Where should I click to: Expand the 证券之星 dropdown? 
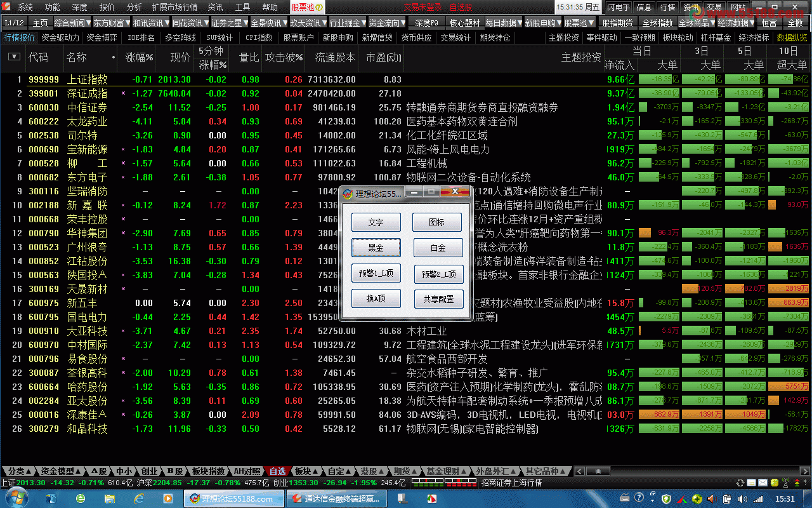230,23
